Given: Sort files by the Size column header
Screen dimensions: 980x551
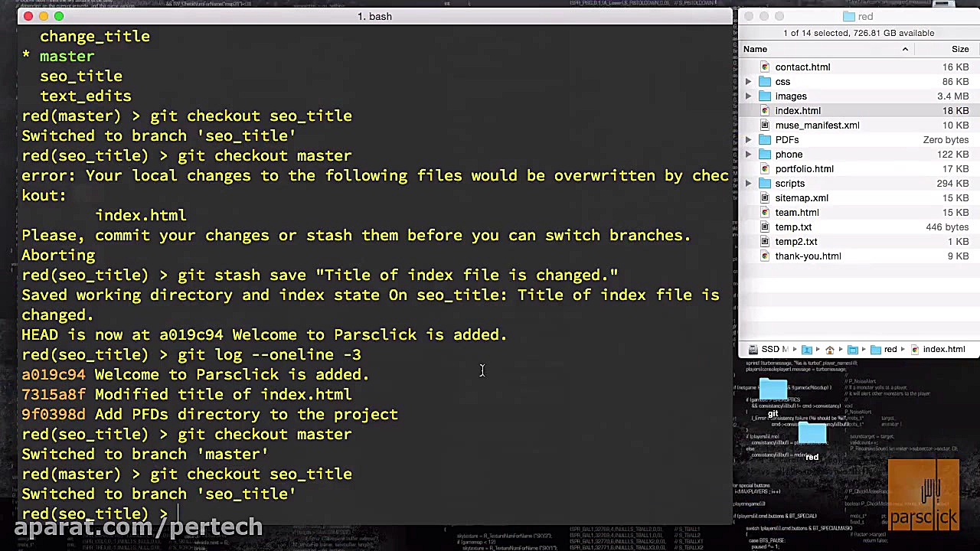Looking at the screenshot, I should [960, 50].
